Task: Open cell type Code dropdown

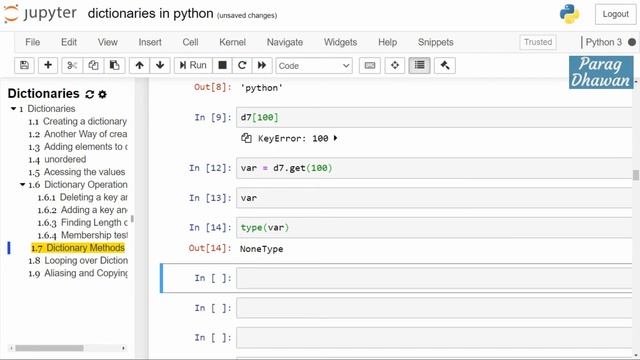Action: (314, 66)
